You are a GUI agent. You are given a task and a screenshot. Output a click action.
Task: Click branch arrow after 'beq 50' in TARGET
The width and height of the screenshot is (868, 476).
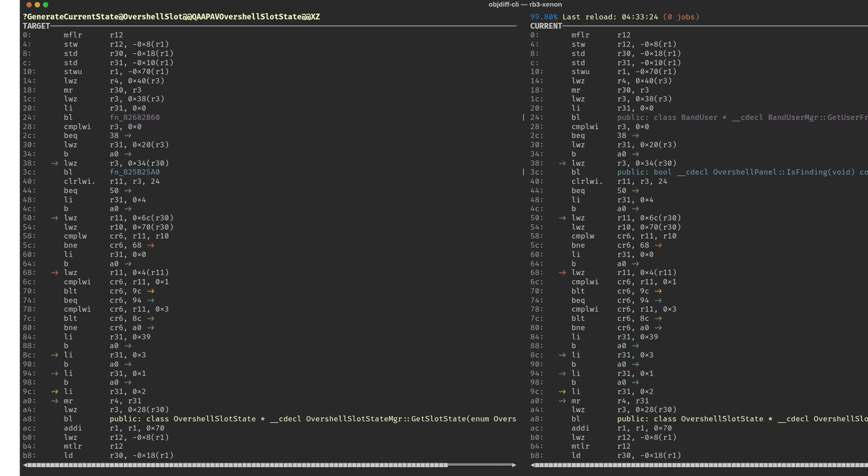tap(128, 190)
